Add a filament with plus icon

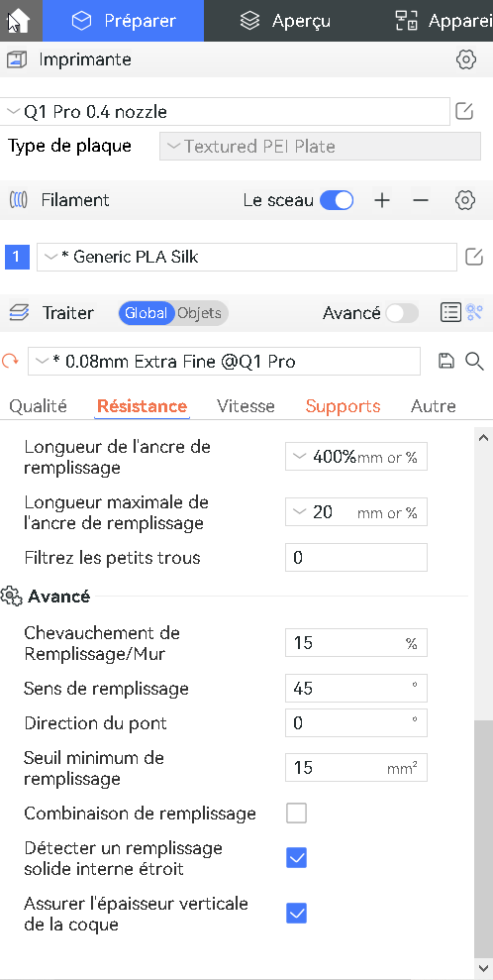tap(382, 200)
